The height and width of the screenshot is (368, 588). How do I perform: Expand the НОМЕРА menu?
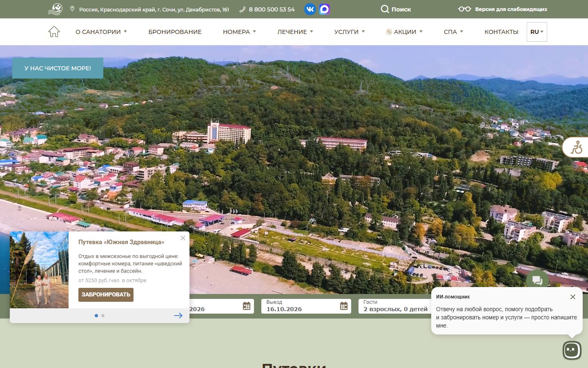pyautogui.click(x=239, y=32)
